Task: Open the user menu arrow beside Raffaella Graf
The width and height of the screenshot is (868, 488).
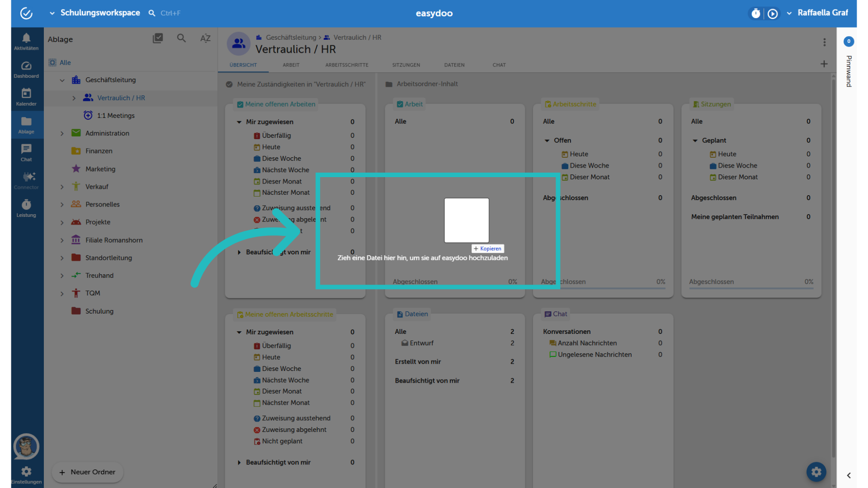Action: click(x=789, y=14)
